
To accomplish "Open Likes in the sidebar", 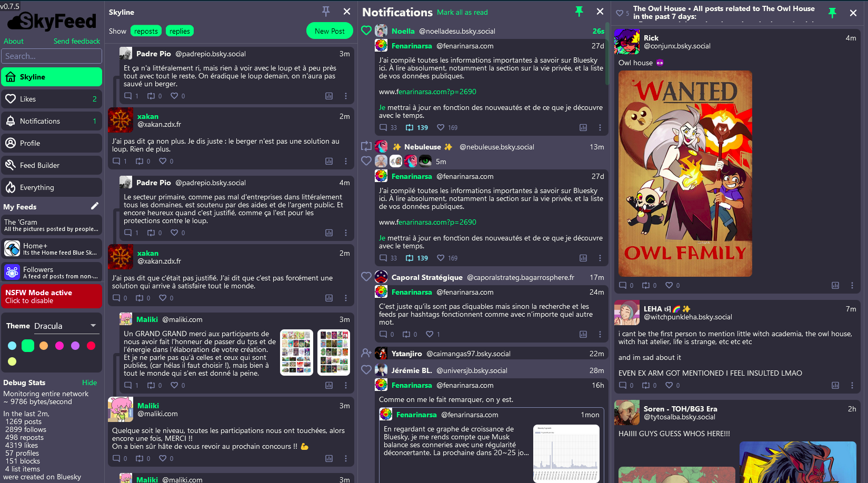I will pyautogui.click(x=52, y=99).
